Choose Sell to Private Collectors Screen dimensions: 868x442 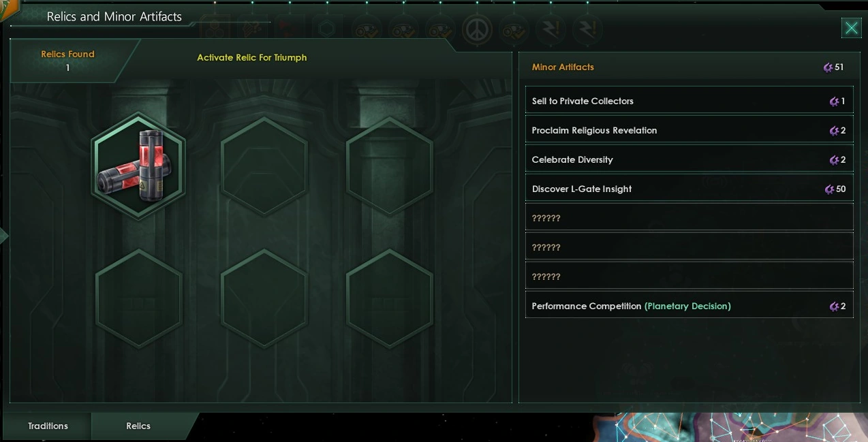click(x=689, y=101)
